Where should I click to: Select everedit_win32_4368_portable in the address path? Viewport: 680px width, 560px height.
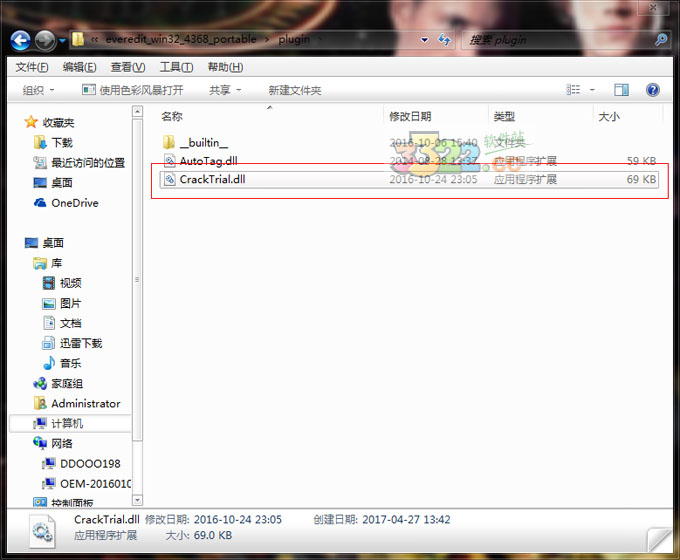[181, 39]
